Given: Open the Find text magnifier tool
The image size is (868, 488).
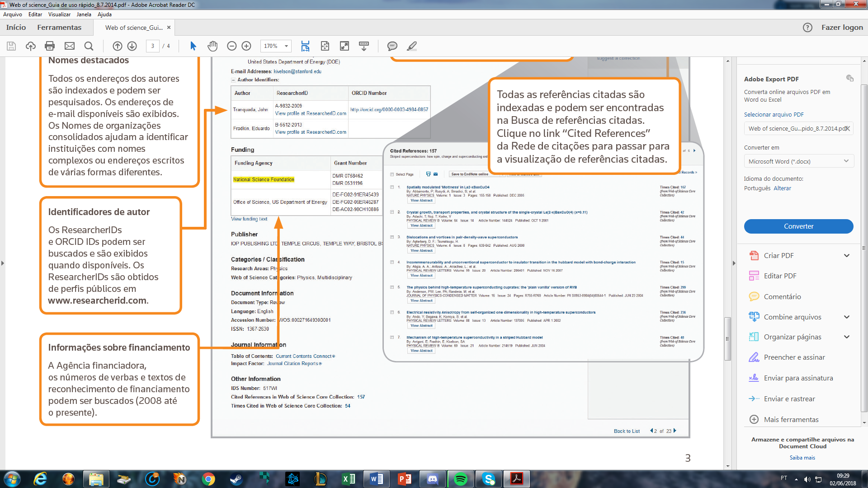Looking at the screenshot, I should (89, 46).
